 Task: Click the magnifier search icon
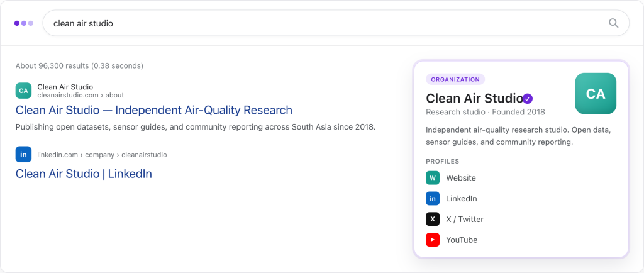point(613,23)
